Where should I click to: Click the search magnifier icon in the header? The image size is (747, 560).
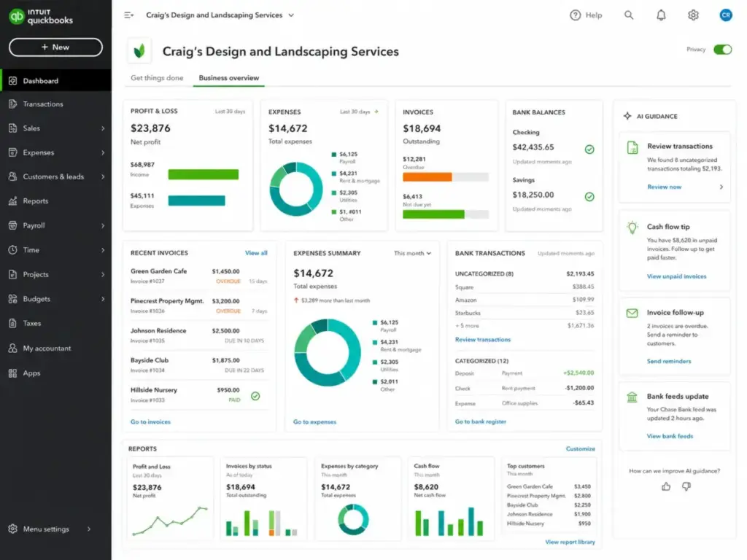[629, 15]
